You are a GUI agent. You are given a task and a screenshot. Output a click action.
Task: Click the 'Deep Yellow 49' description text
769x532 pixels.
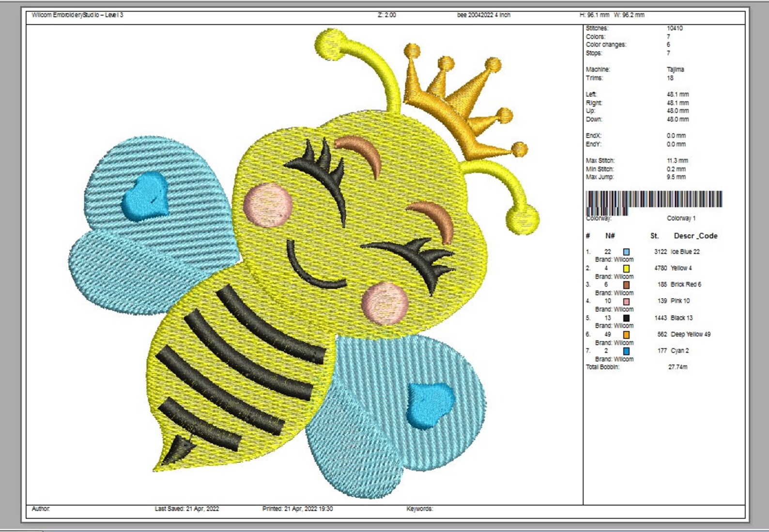[x=691, y=334]
